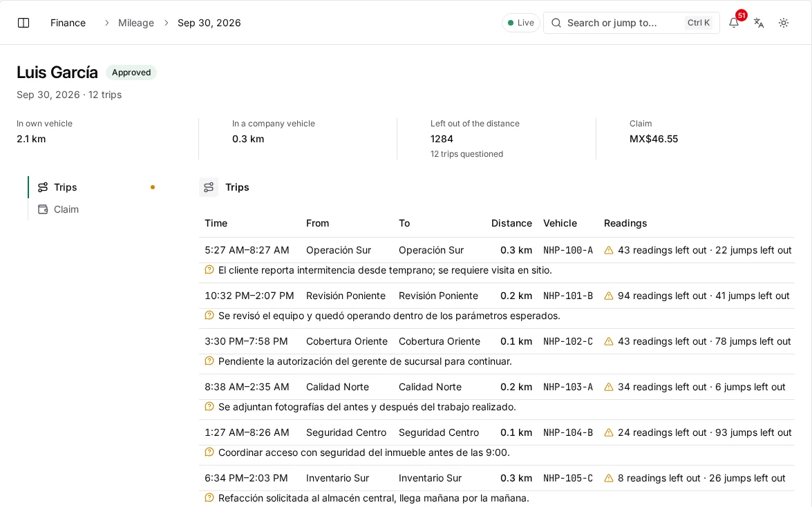The height and width of the screenshot is (507, 812).
Task: Click the warning icon in the NHP-105-C row
Action: click(x=609, y=478)
